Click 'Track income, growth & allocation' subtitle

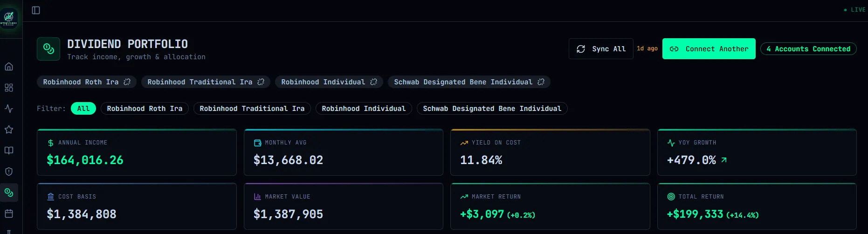136,57
